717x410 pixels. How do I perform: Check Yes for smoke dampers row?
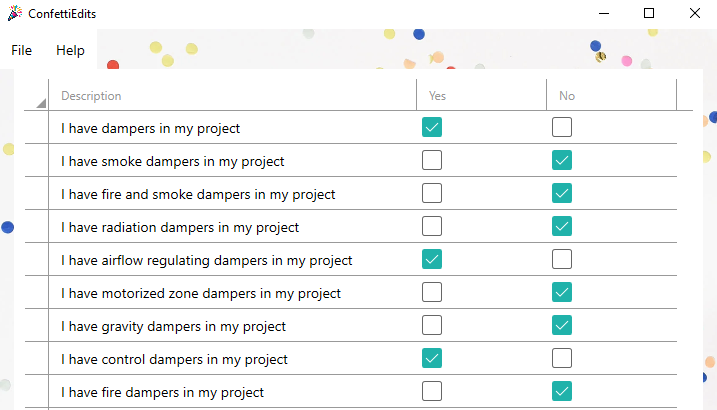tap(432, 161)
